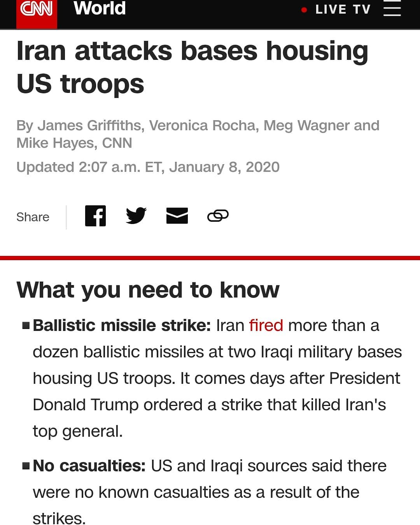Click the Share label

[33, 217]
